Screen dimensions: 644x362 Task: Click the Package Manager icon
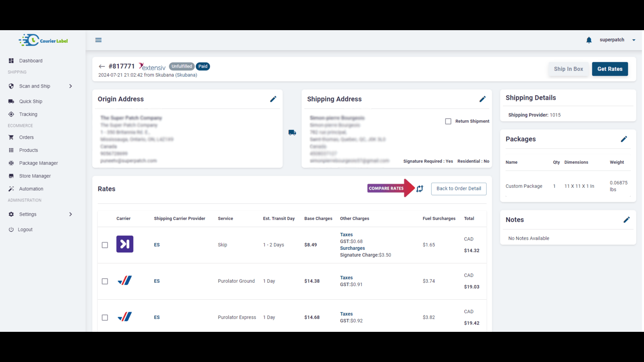[11, 163]
